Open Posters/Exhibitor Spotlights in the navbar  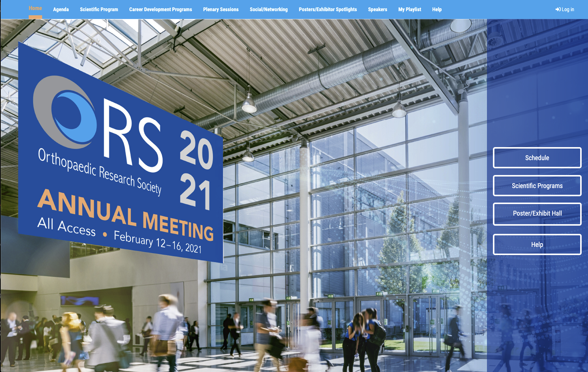pyautogui.click(x=328, y=10)
